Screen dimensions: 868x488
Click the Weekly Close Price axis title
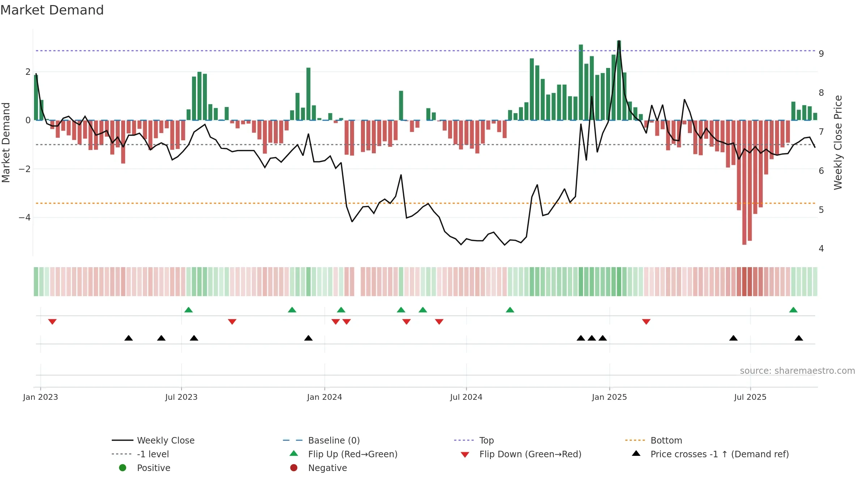coord(838,142)
